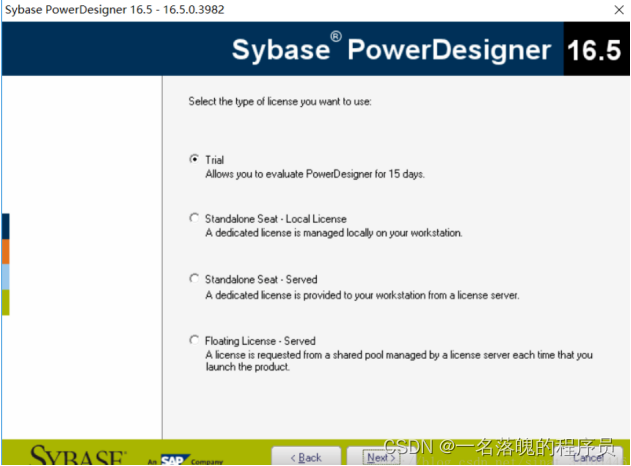631x466 pixels.
Task: Cancel the PowerDesigner setup wizard
Action: pos(588,457)
